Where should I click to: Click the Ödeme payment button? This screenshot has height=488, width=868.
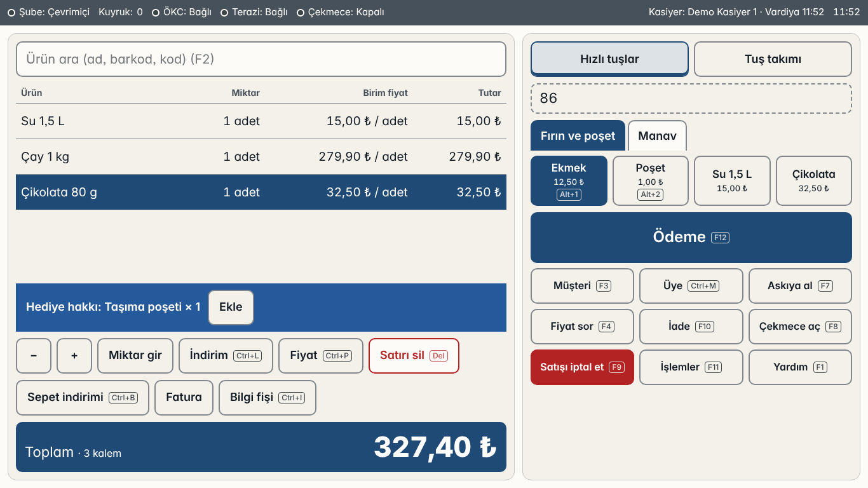(691, 237)
